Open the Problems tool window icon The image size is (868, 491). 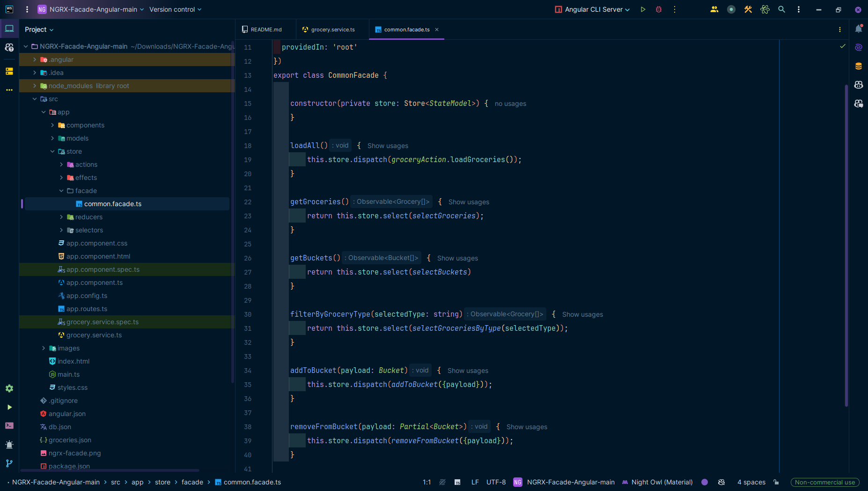point(9,445)
